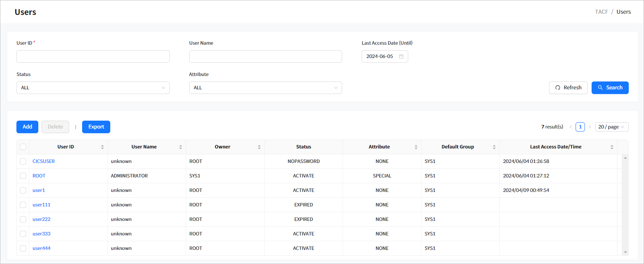This screenshot has width=644, height=264.
Task: Tick the checkbox for user111
Action: click(23, 205)
